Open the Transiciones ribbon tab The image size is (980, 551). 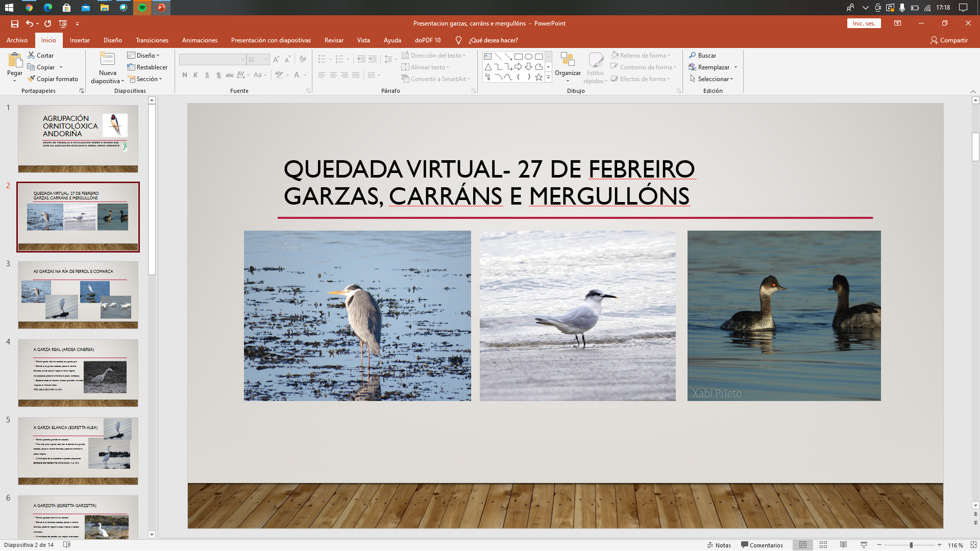152,40
